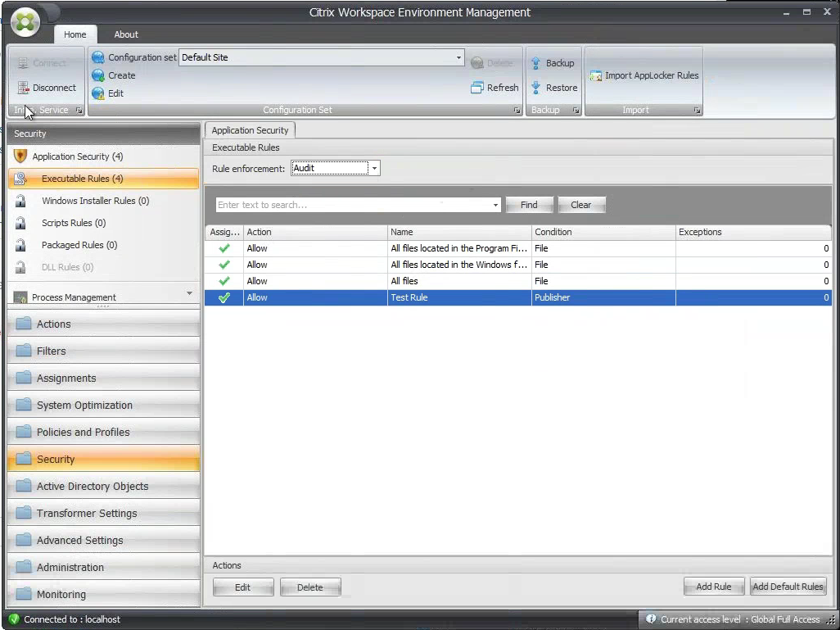
Task: Click the Restore icon
Action: tap(537, 88)
